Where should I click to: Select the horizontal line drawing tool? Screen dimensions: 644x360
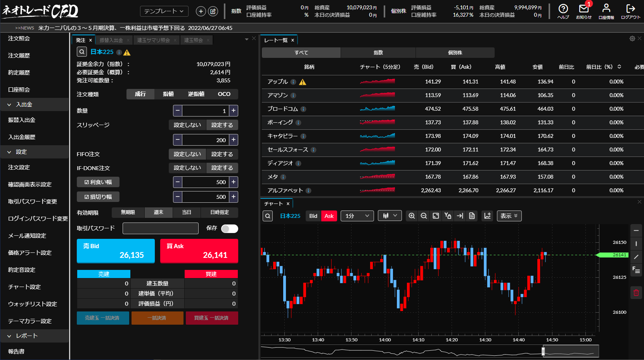[x=636, y=231]
